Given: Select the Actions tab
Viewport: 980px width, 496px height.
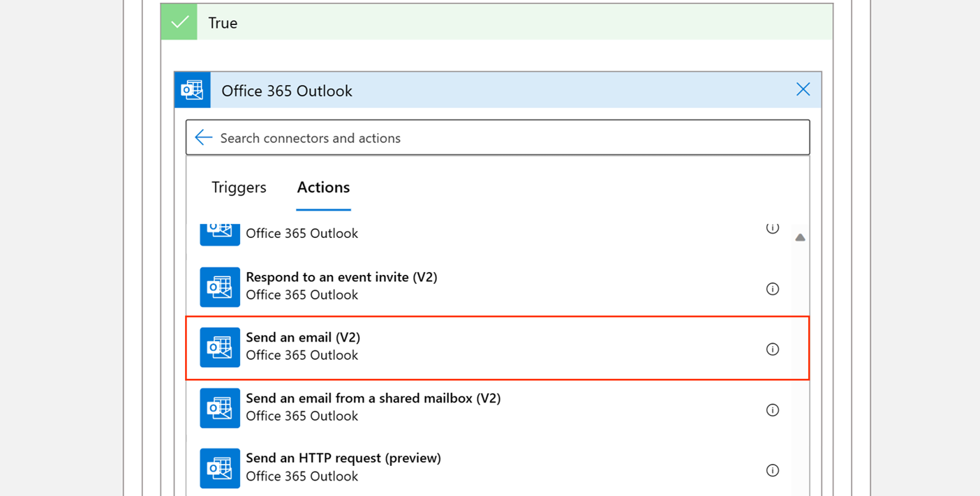Looking at the screenshot, I should (323, 187).
